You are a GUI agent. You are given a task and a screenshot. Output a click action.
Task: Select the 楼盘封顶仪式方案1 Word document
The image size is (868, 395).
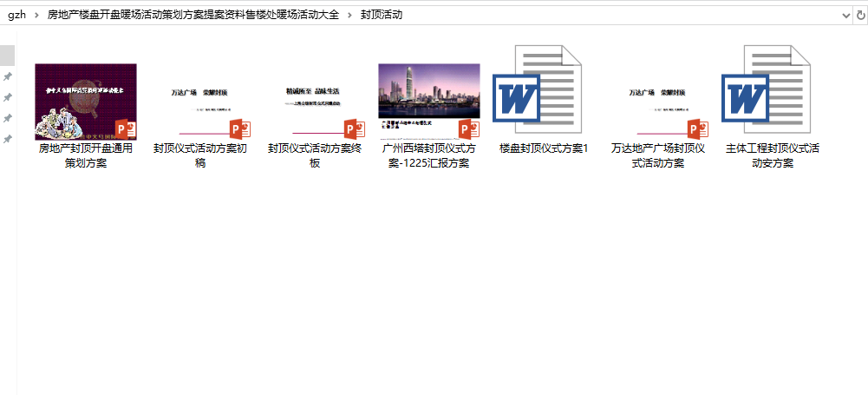coord(544,95)
